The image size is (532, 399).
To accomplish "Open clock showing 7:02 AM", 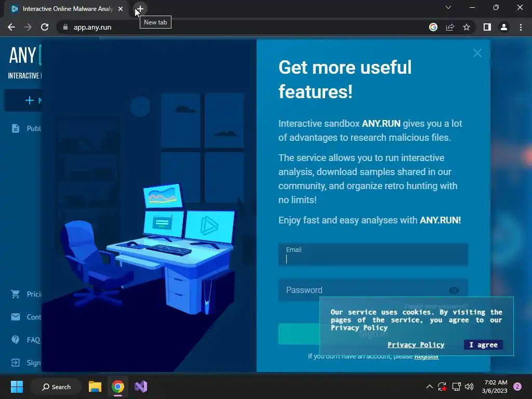I will coord(495,387).
